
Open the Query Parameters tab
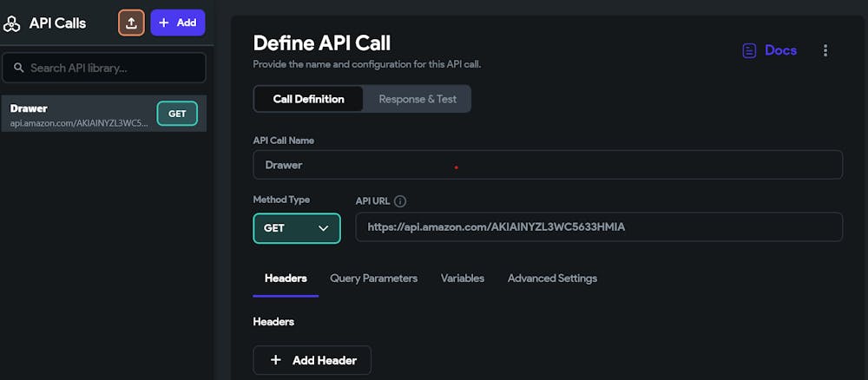(x=373, y=278)
